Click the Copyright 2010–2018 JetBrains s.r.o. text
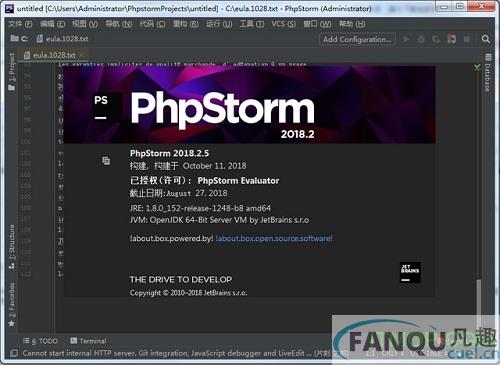The height and width of the screenshot is (365, 500). [x=188, y=293]
